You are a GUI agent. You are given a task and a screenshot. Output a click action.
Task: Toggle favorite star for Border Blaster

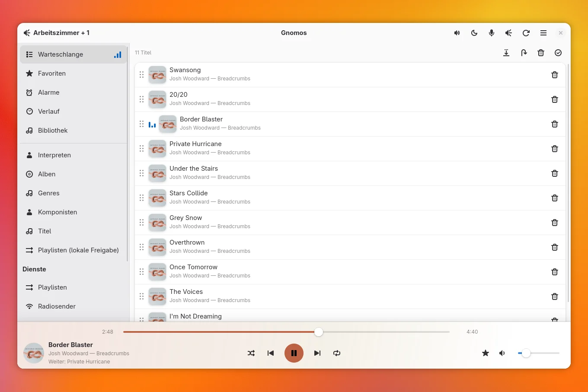coord(486,353)
